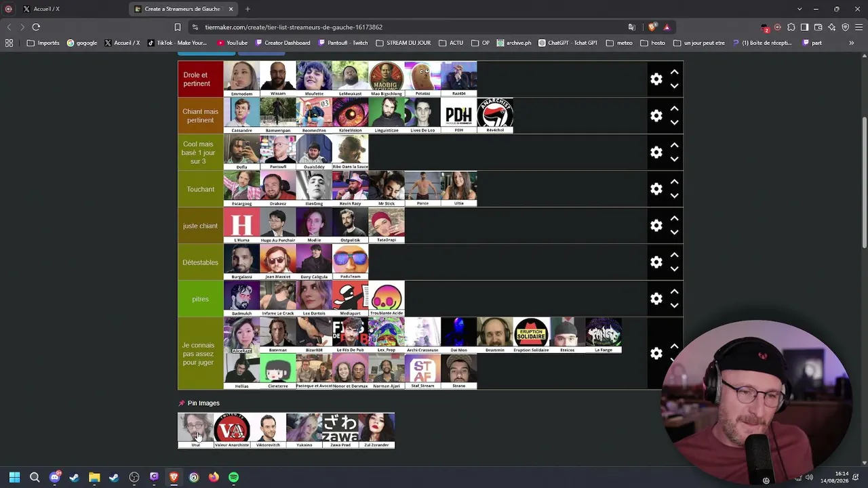Select the L'Huma thumbnail
Image resolution: width=868 pixels, height=488 pixels.
tap(241, 225)
